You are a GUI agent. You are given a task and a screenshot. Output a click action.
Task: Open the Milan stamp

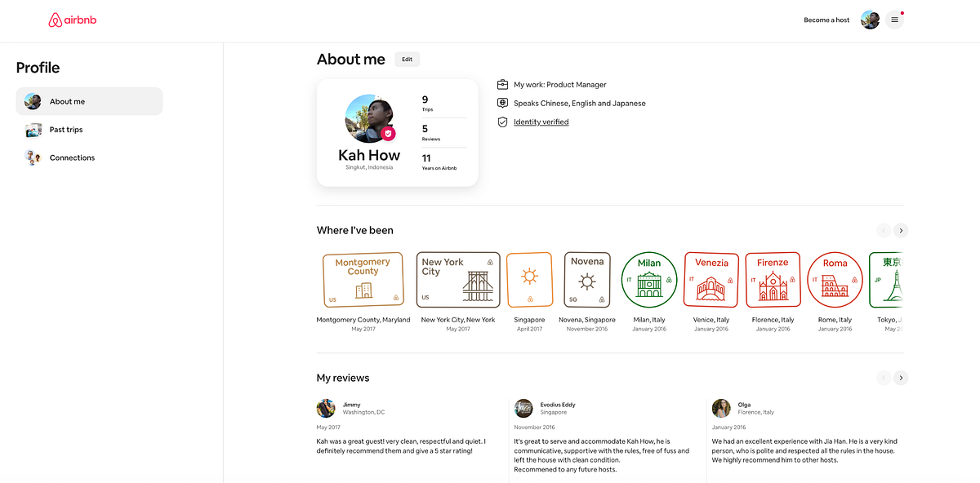(x=649, y=280)
